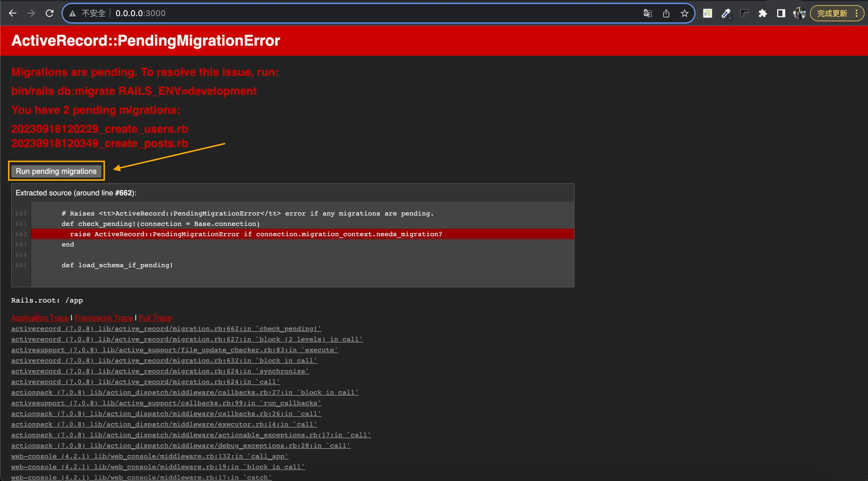Click the share page icon
This screenshot has width=868, height=481.
(666, 14)
